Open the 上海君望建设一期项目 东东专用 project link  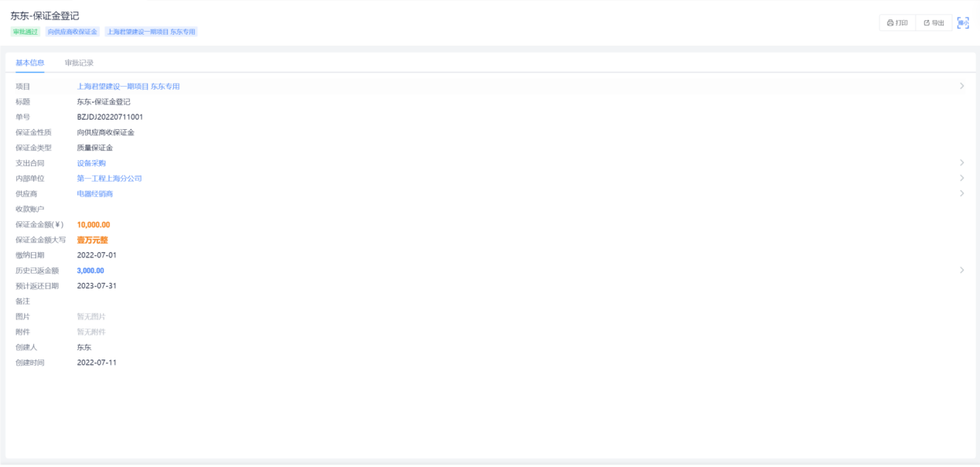click(128, 87)
